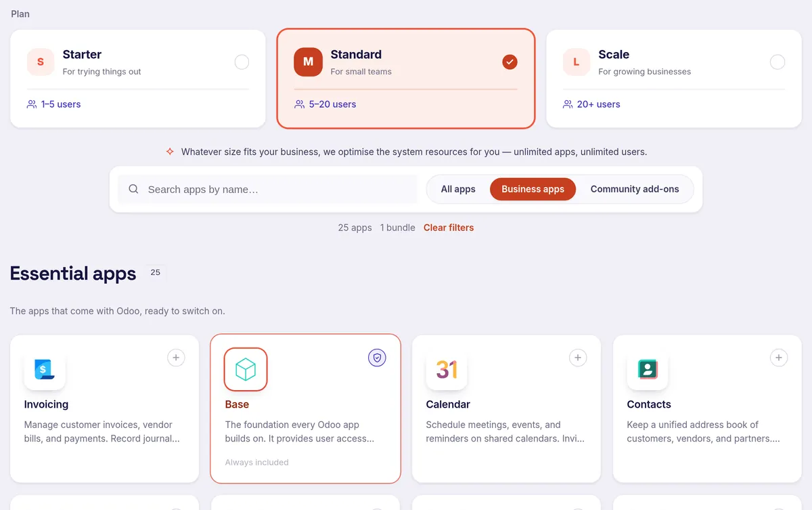Click the Contacts description text
The height and width of the screenshot is (510, 812).
(x=704, y=431)
